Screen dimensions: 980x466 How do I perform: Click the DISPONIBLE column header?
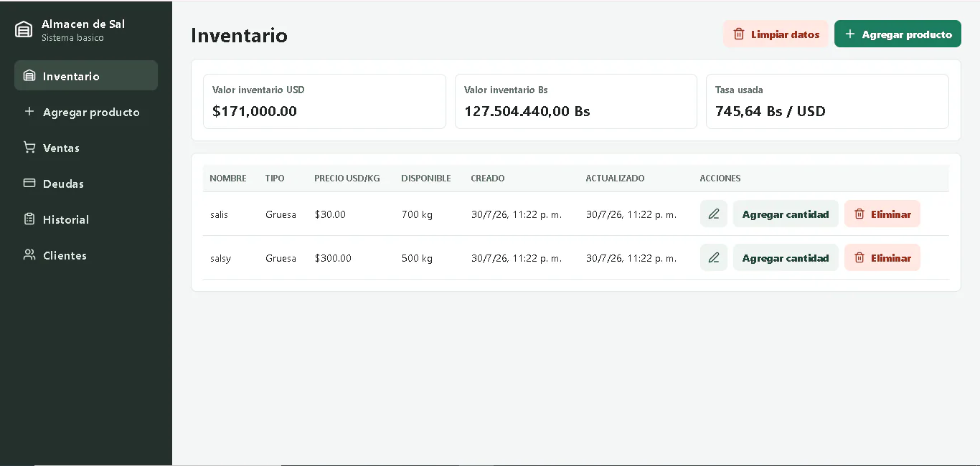point(426,178)
